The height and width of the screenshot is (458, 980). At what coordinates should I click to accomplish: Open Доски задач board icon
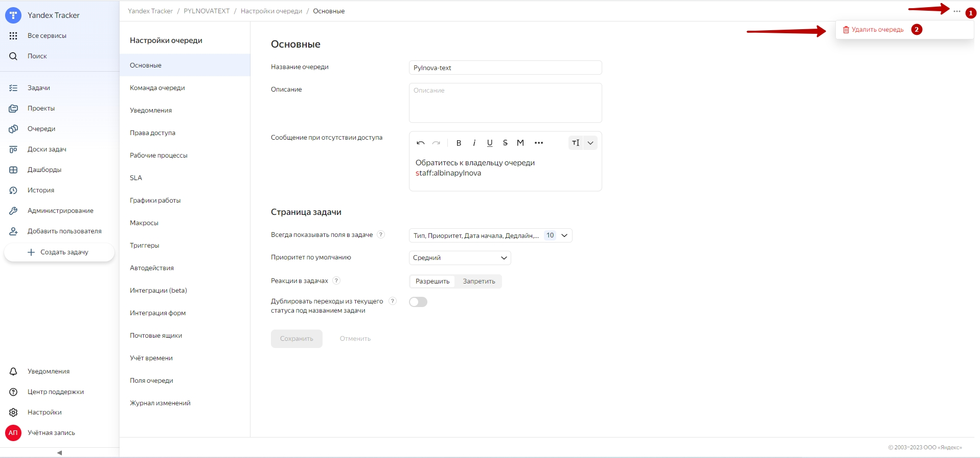[13, 149]
